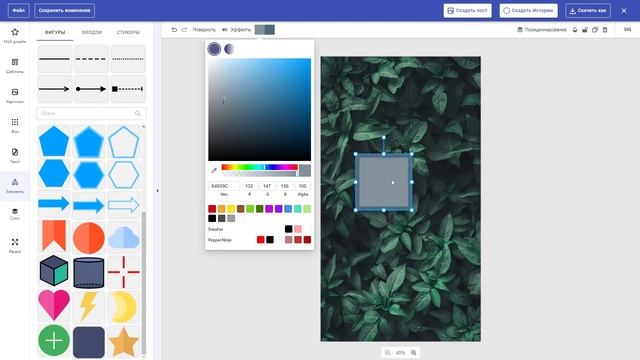
Task: Zoom in the canvas with plus magnifier
Action: coord(413,353)
